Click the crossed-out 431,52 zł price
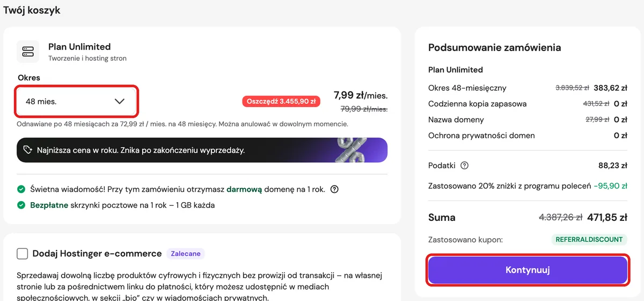 point(596,104)
